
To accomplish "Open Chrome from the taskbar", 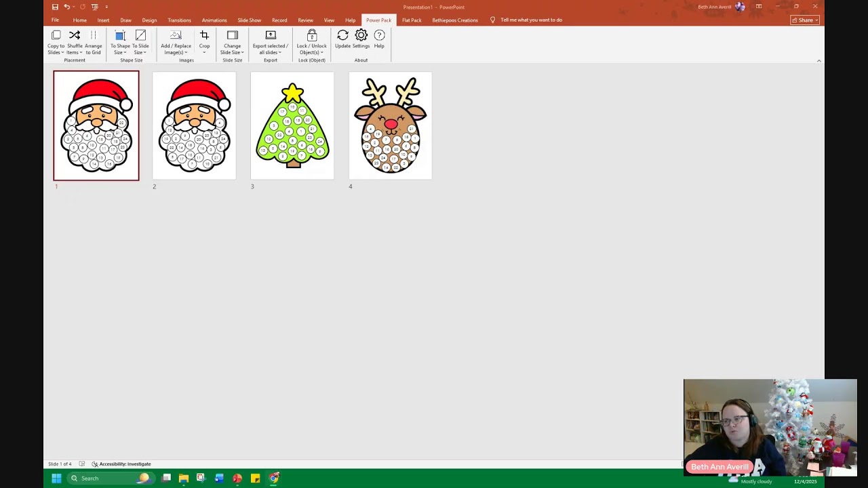I will [274, 479].
